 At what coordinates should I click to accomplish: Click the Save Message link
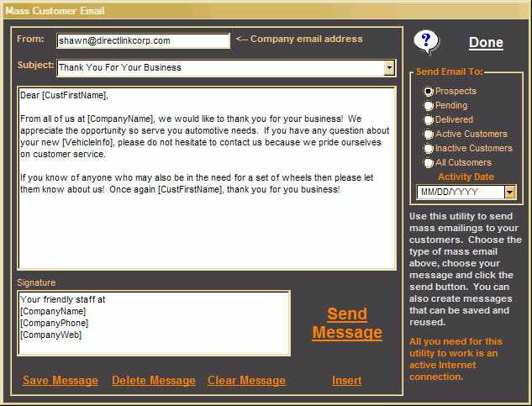(61, 380)
